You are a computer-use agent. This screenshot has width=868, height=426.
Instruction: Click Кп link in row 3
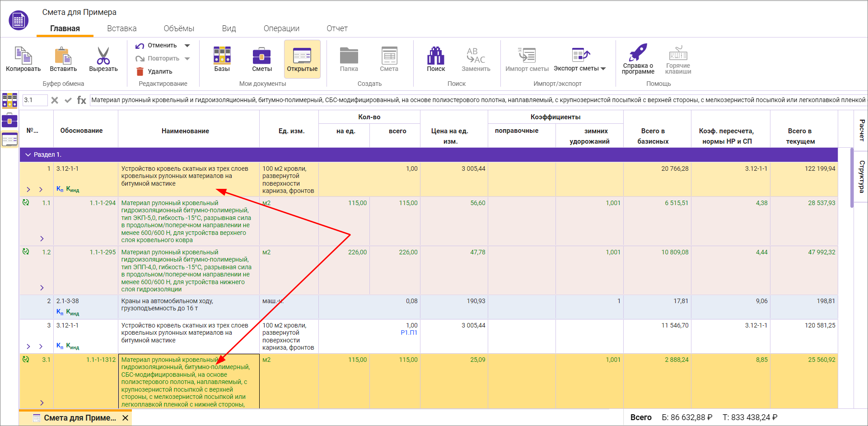[60, 346]
